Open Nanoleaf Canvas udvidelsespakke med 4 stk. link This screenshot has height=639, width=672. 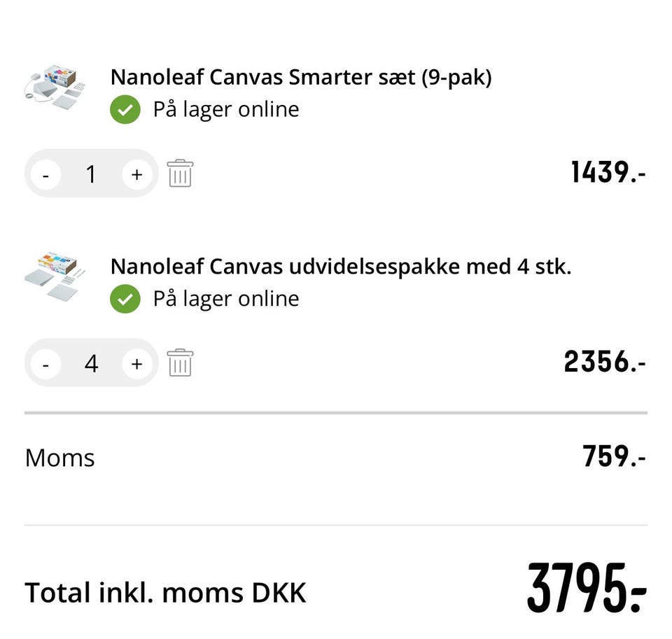[341, 267]
